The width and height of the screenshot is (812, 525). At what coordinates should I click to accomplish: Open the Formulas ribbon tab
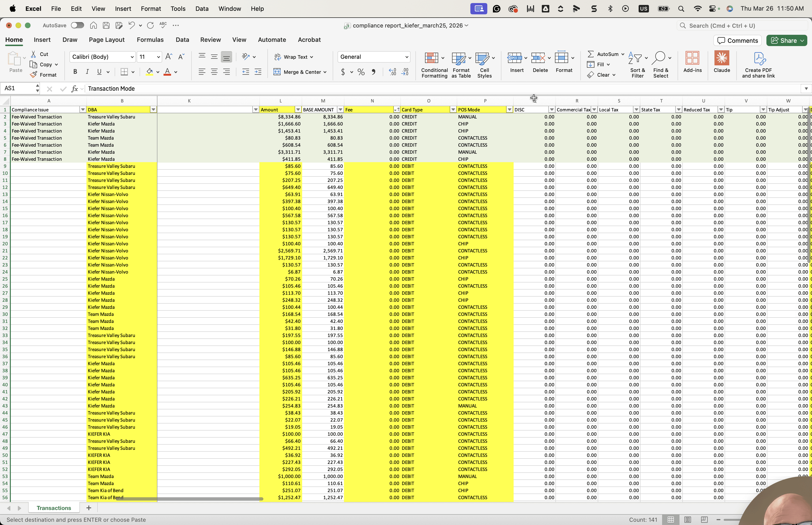tap(150, 39)
